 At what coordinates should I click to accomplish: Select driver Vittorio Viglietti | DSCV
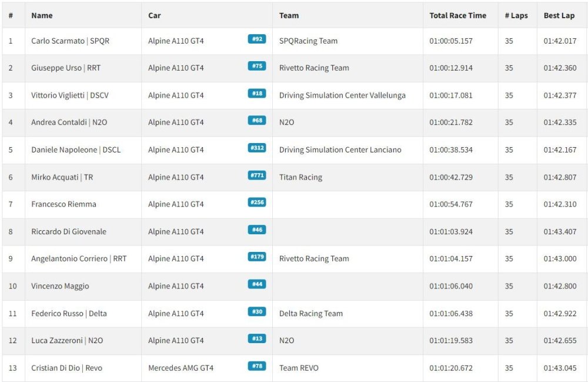click(70, 95)
